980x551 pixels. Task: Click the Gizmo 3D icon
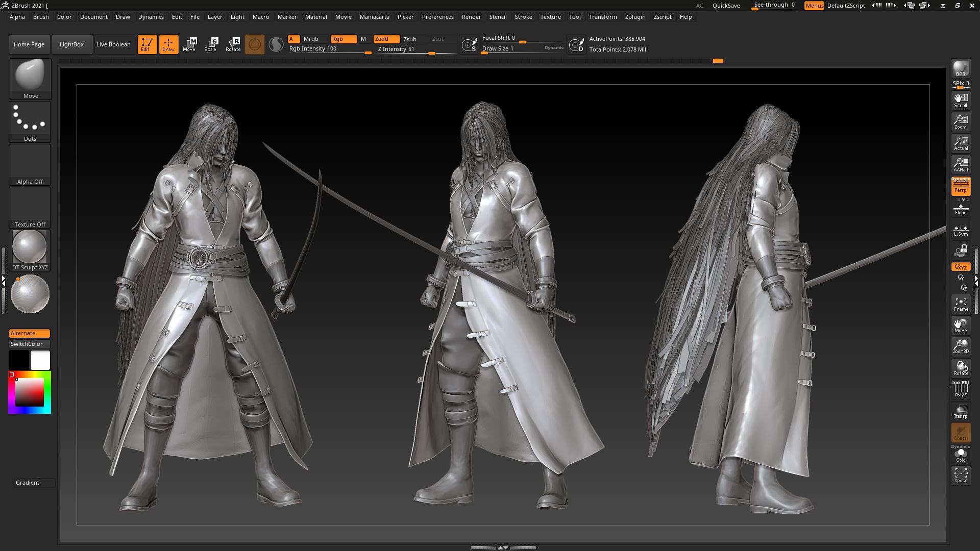point(255,44)
